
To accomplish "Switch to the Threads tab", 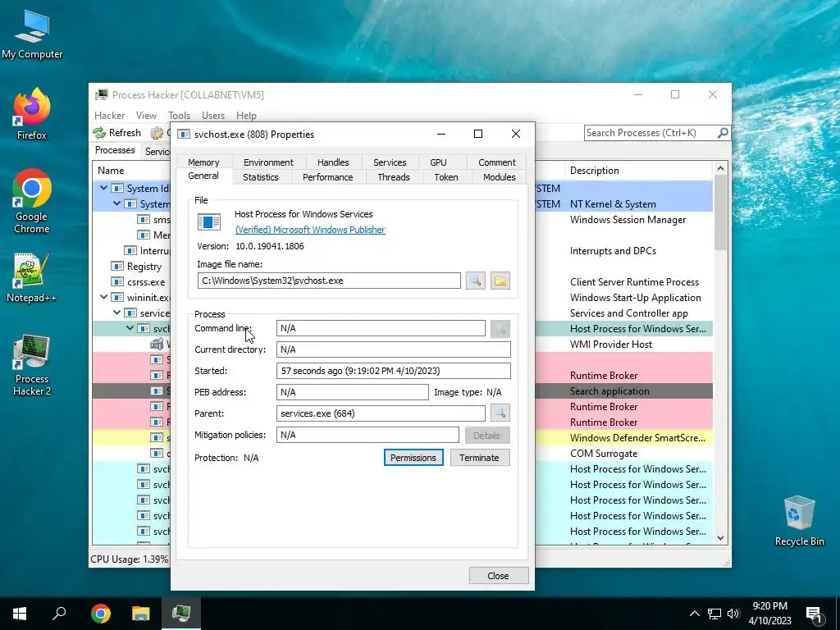I will [394, 177].
